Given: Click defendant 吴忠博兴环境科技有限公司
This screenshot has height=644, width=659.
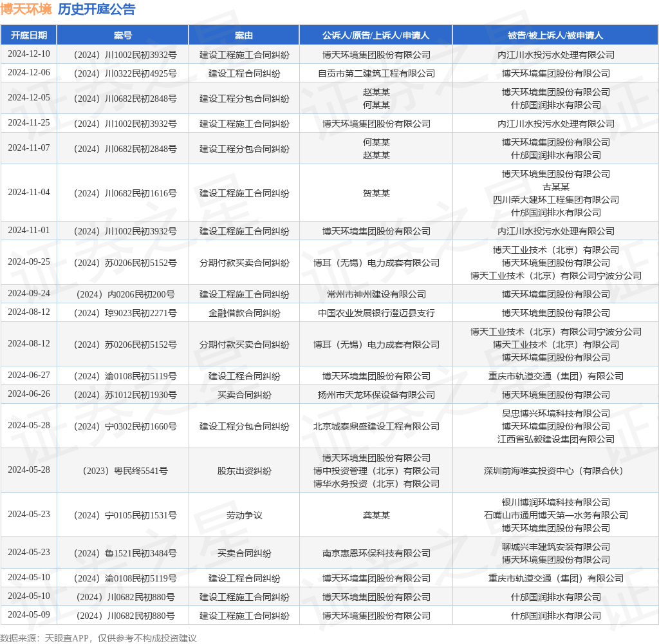Looking at the screenshot, I should (x=555, y=413).
